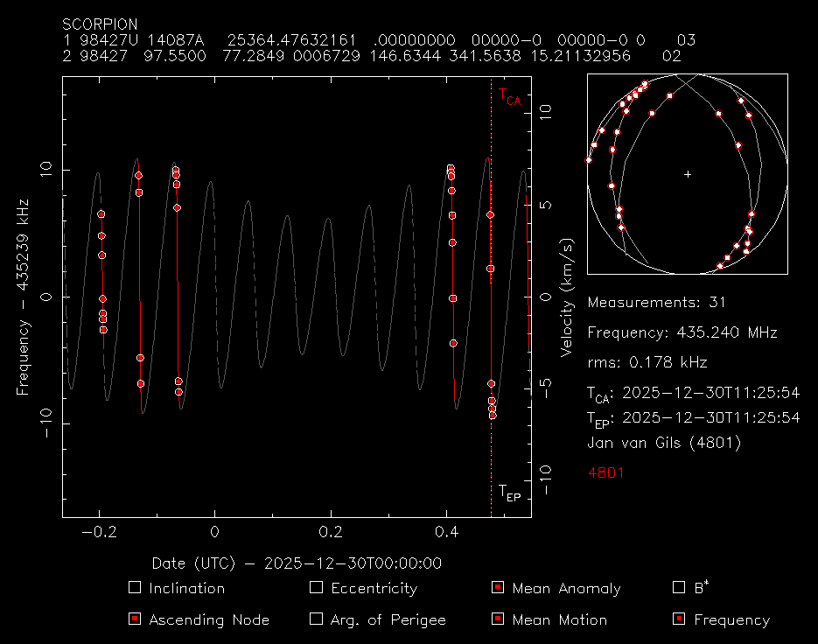Uncheck the Frequency fit checkbox
818x644 pixels.
click(x=679, y=619)
